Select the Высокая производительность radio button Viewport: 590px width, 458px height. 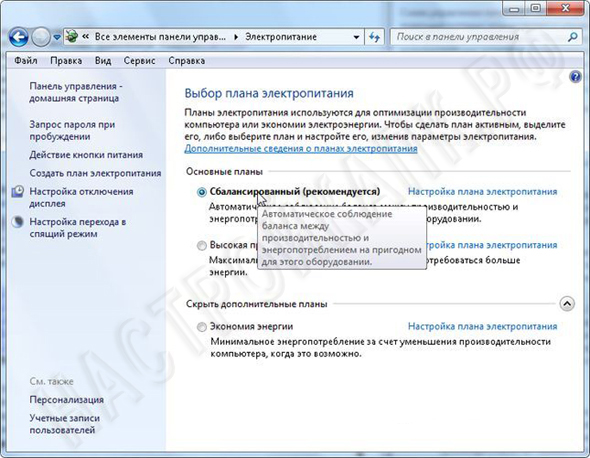click(x=202, y=246)
